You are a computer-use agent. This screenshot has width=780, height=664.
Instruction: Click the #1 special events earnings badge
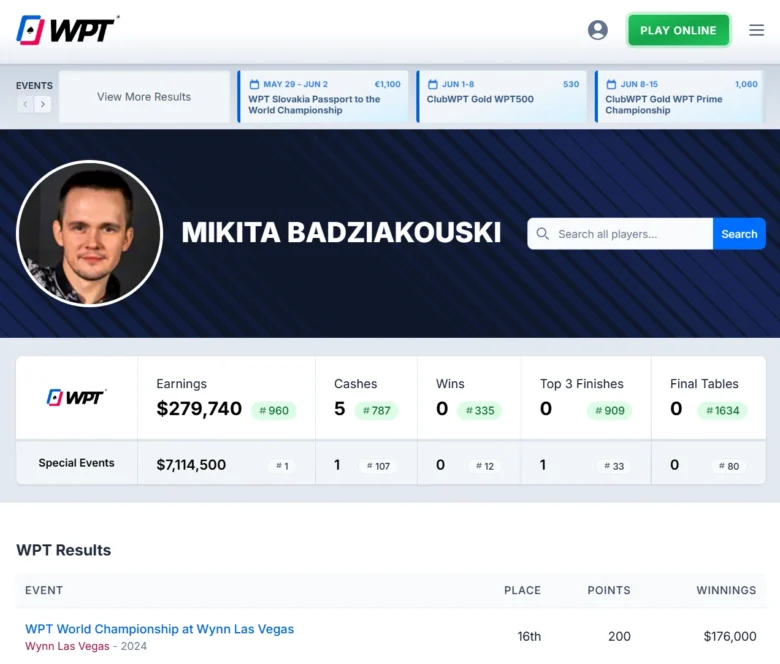[x=283, y=466]
